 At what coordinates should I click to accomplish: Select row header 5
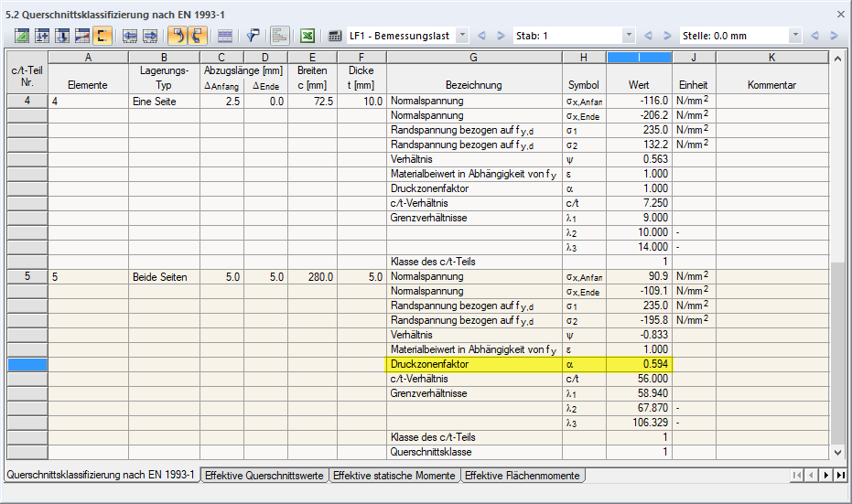click(27, 276)
